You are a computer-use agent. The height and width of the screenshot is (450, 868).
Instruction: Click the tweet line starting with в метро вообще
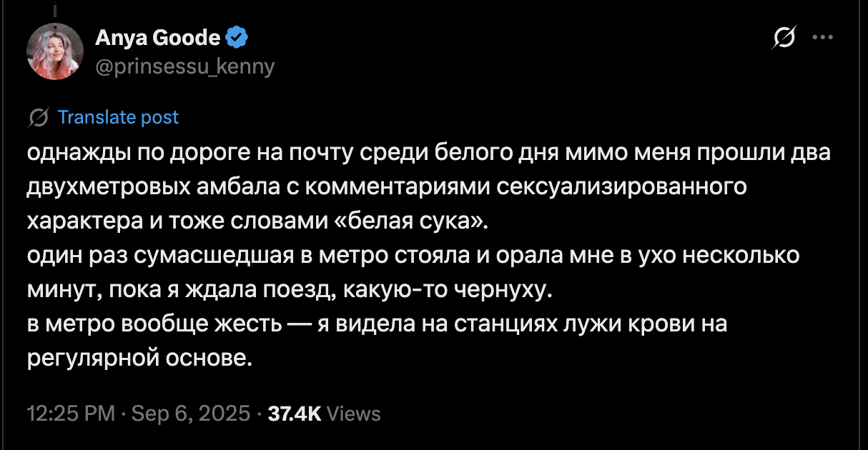(377, 324)
